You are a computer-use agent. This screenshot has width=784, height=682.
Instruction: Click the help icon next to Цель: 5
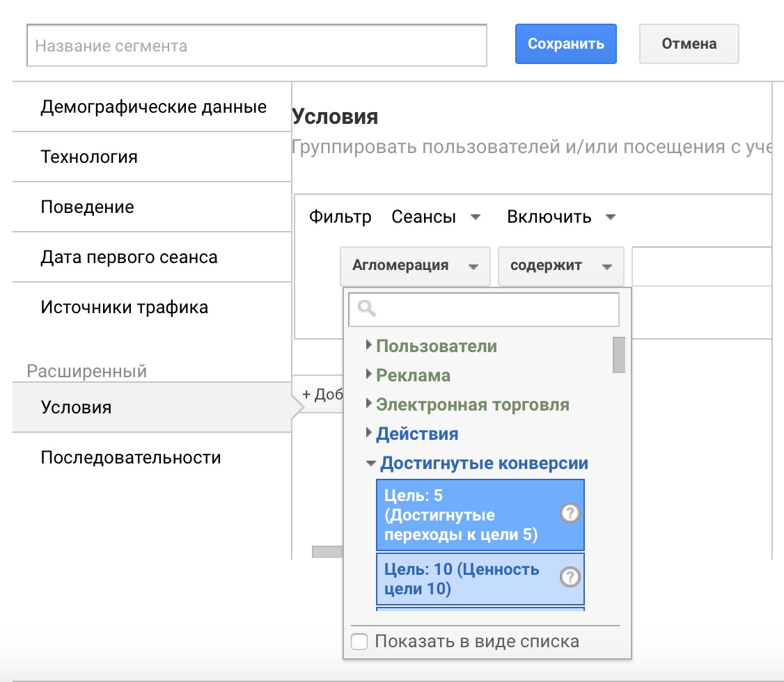click(x=570, y=514)
